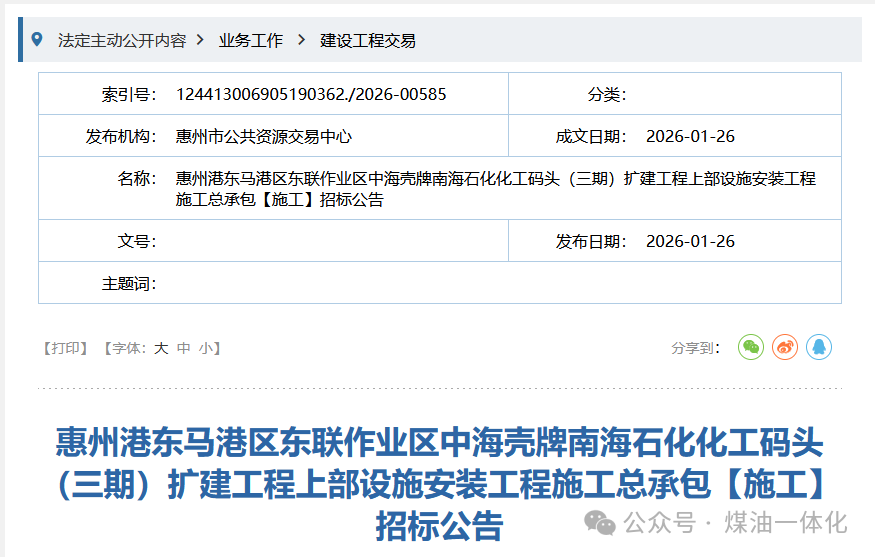Click the index number 124413006905190362./2026-00585

pyautogui.click(x=311, y=95)
